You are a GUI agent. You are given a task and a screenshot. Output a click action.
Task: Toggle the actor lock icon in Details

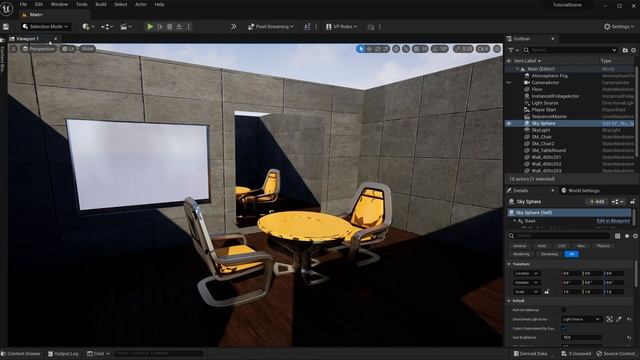click(633, 202)
